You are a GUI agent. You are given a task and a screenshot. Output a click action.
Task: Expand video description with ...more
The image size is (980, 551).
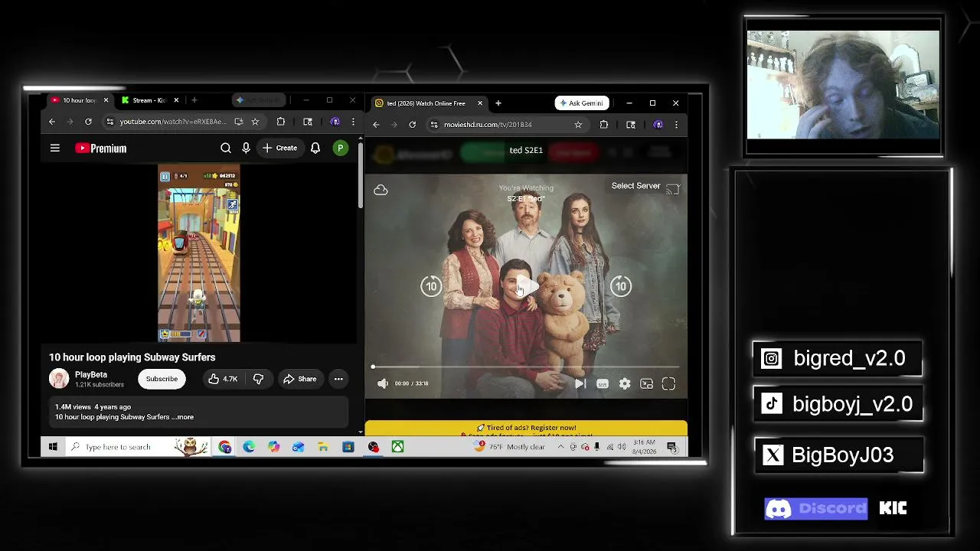click(x=183, y=417)
